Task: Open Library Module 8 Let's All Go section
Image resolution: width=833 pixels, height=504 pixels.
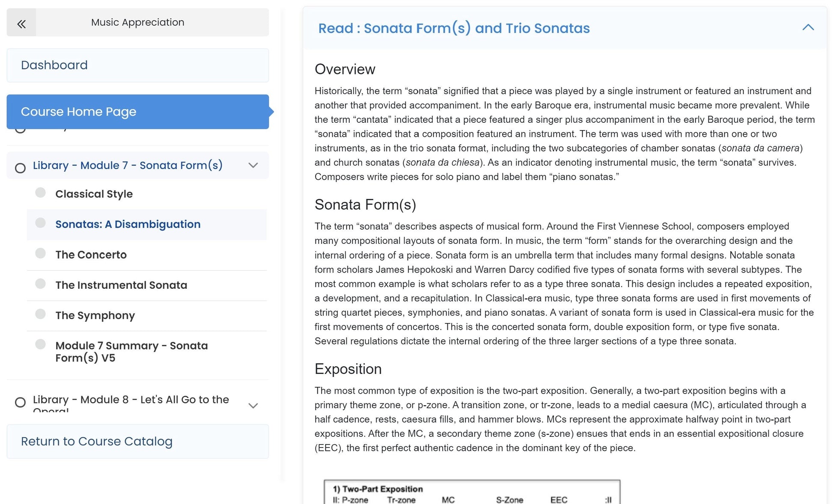Action: point(131,400)
